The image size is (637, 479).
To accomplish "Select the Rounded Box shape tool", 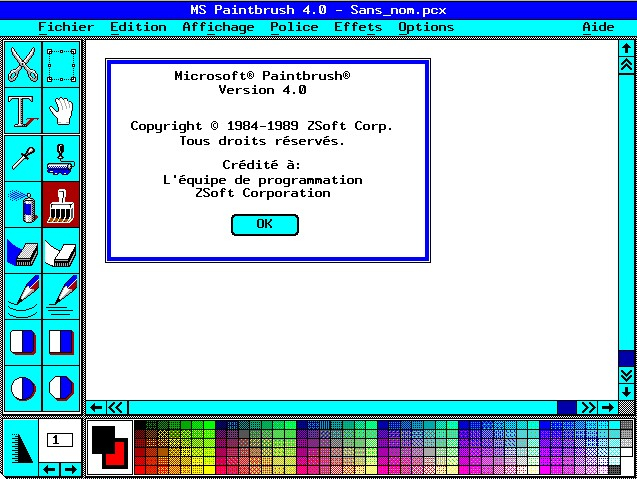I will (x=23, y=342).
